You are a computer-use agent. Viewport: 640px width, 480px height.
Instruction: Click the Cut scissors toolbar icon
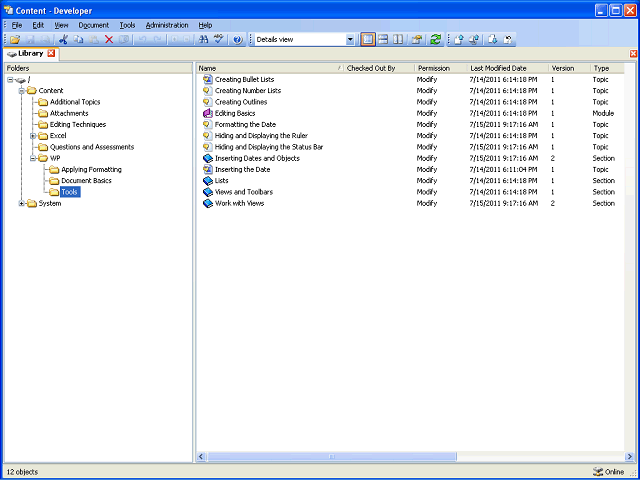coord(63,40)
